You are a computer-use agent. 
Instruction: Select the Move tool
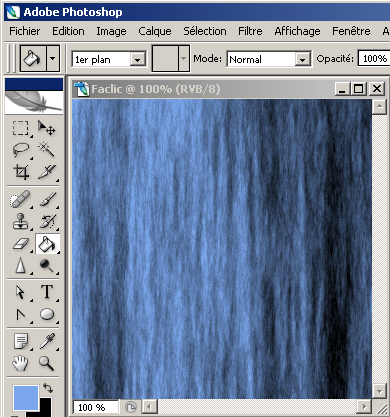tap(47, 128)
